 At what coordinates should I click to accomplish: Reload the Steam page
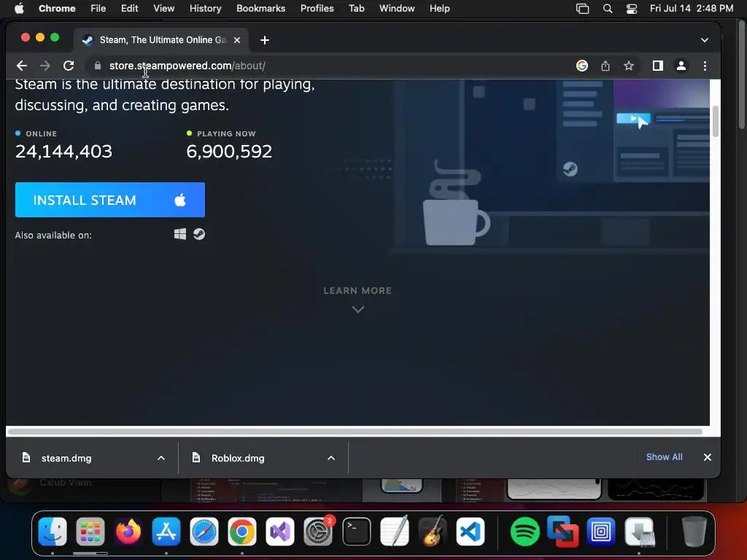pos(69,66)
